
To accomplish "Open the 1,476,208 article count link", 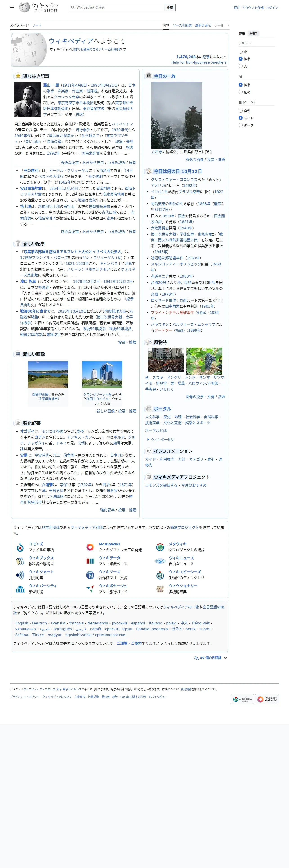I will 186,57.
